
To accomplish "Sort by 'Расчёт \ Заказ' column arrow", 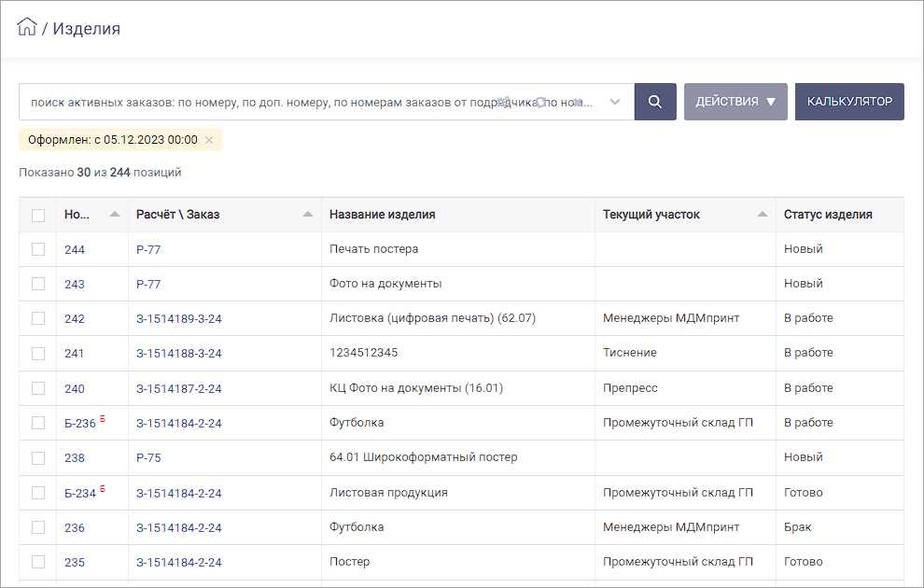I will coord(308,215).
